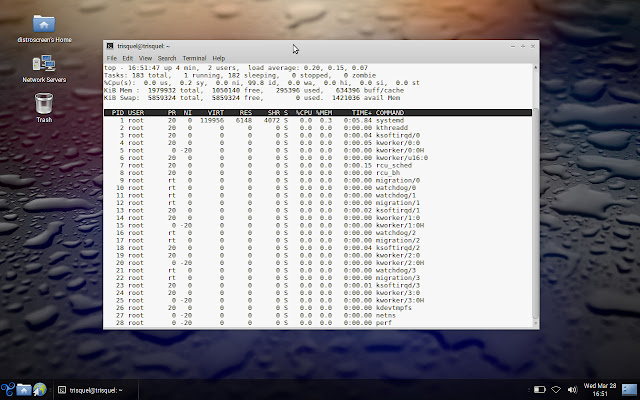Click the scrollbar down arrow in terminal
This screenshot has width=640, height=400.
536,323
